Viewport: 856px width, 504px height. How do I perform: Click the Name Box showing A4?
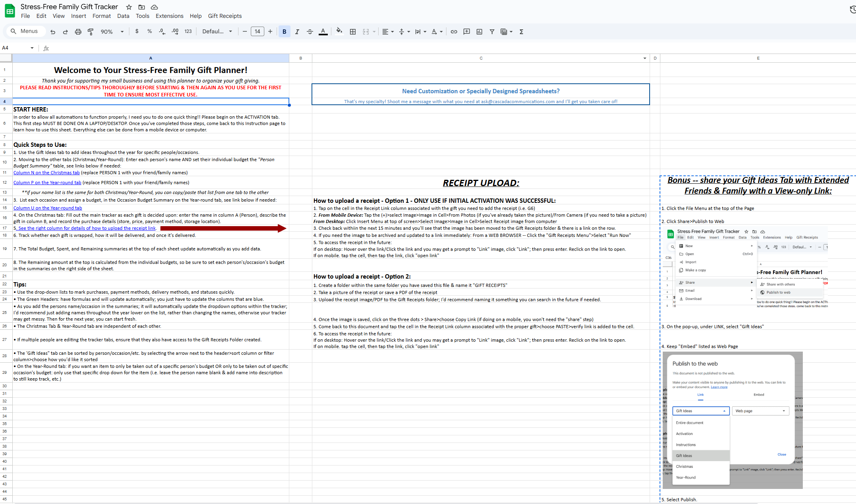pos(16,48)
